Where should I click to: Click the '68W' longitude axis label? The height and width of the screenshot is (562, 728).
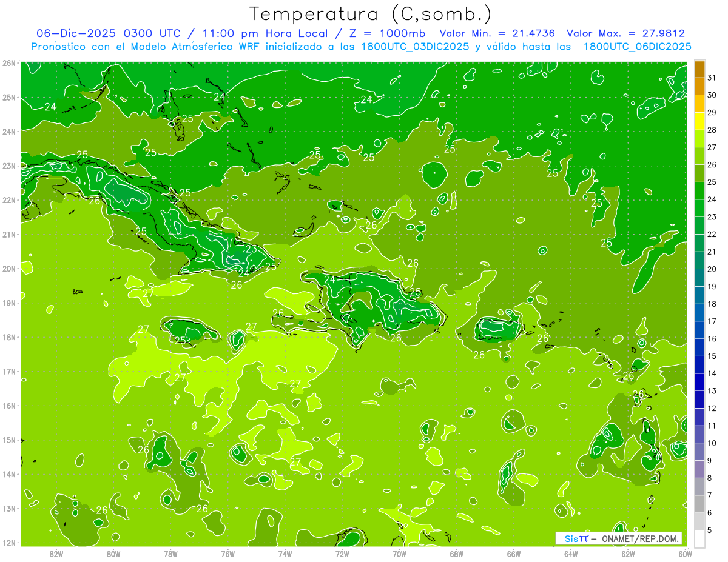tap(457, 554)
